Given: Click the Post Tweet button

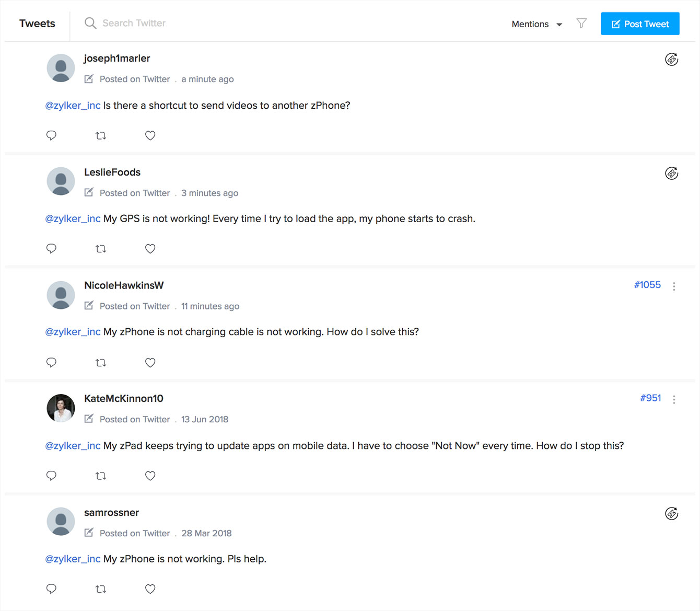Looking at the screenshot, I should 640,24.
